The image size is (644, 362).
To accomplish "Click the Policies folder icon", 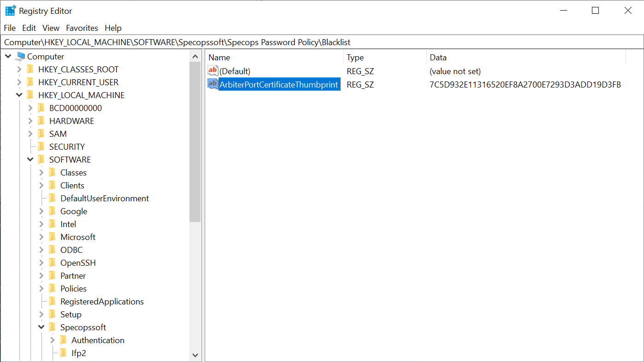I will [53, 289].
